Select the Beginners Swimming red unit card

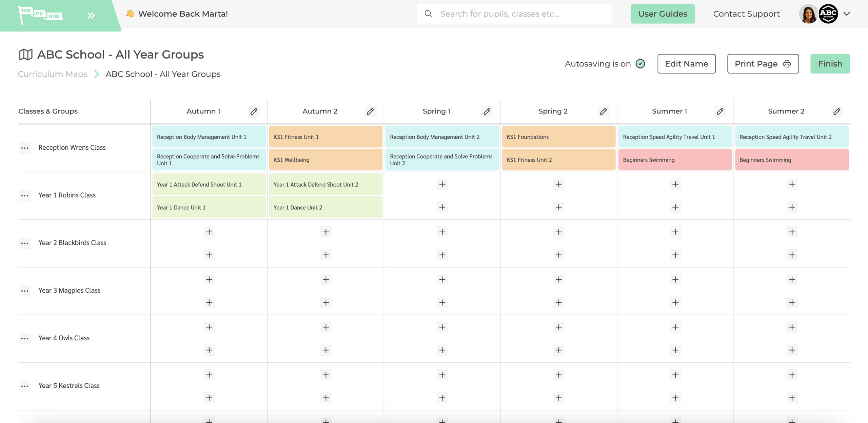click(x=675, y=160)
